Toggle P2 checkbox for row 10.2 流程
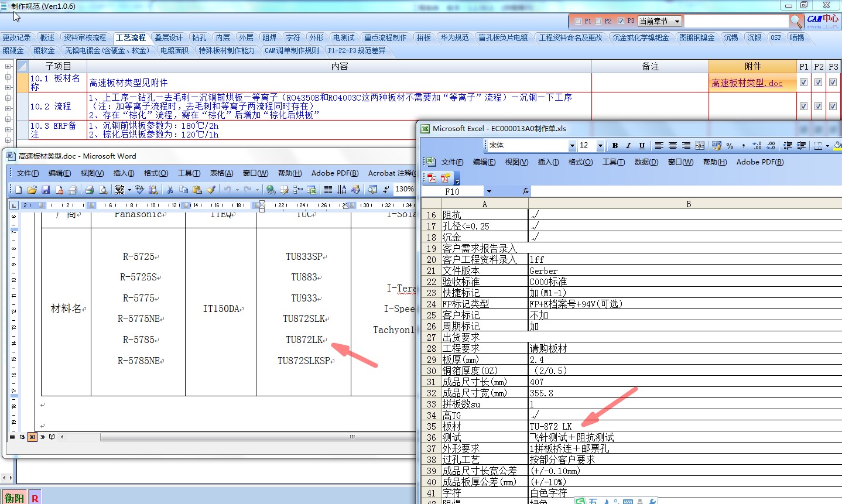Image resolution: width=842 pixels, height=504 pixels. point(818,107)
